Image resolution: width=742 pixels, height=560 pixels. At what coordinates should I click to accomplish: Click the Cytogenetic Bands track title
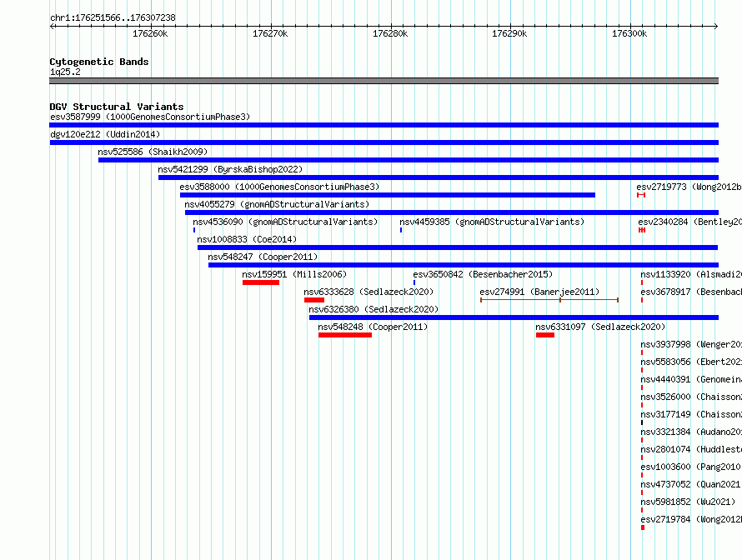(x=99, y=62)
